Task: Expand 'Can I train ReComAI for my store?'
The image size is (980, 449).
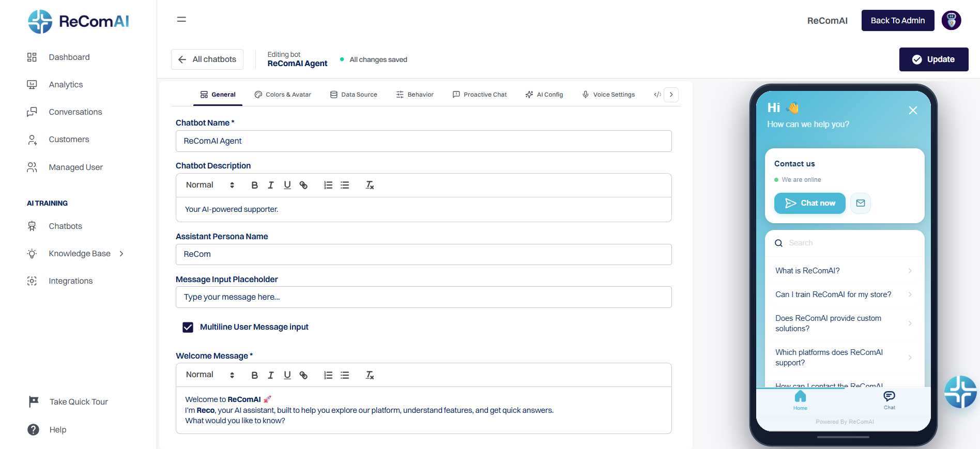Action: click(x=844, y=295)
